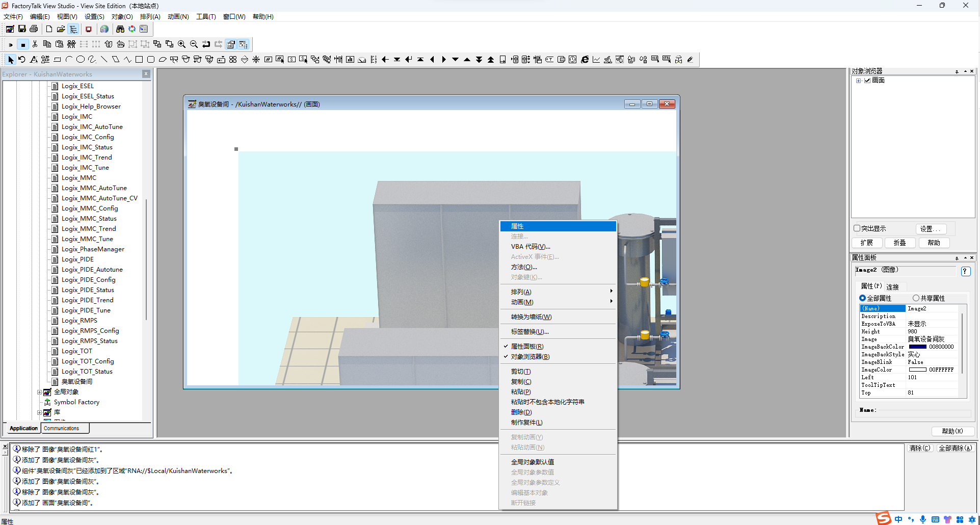The height and width of the screenshot is (525, 980).
Task: Choose 转换为墙纸(W) from the context menu
Action: (558, 317)
